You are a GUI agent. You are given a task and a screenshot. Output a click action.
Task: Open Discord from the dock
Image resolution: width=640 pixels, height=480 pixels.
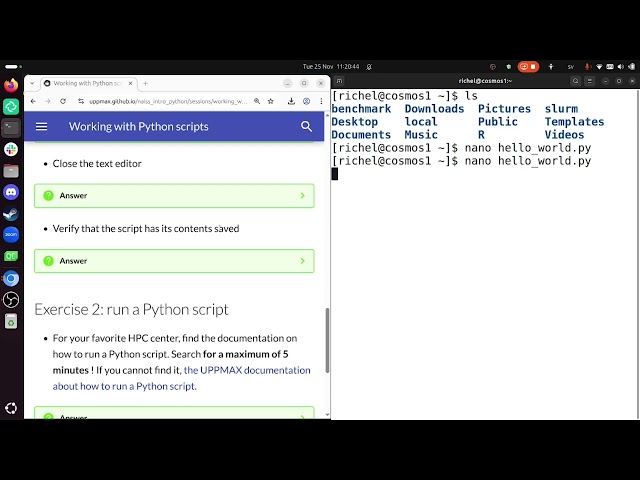click(11, 192)
